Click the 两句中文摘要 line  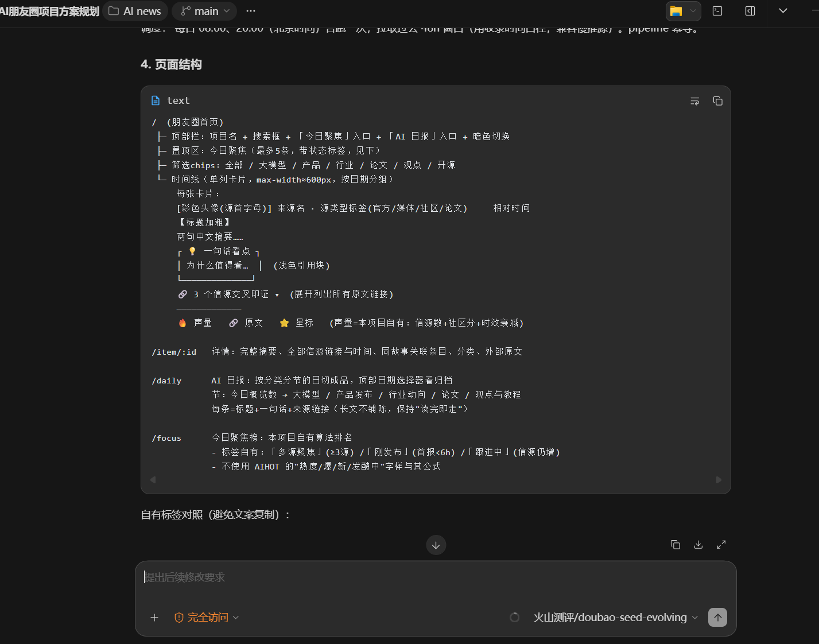pyautogui.click(x=210, y=237)
